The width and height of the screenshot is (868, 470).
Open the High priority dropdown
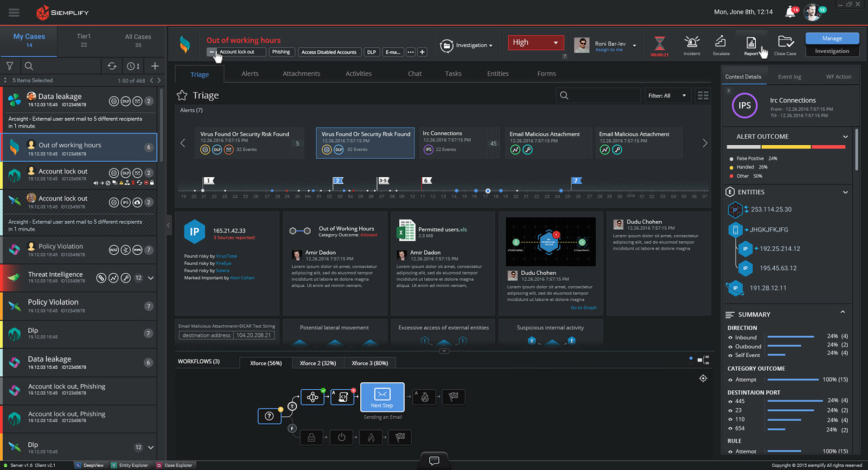[x=535, y=42]
